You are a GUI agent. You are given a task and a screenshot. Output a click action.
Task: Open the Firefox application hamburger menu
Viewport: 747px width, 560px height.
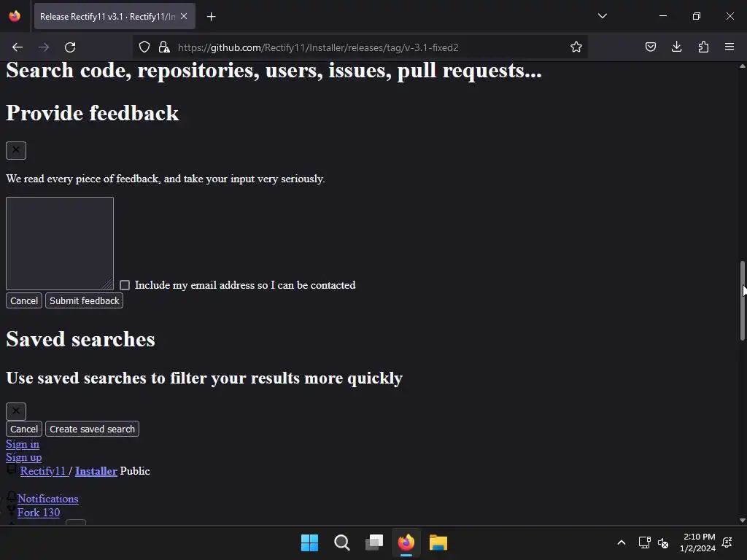tap(729, 47)
